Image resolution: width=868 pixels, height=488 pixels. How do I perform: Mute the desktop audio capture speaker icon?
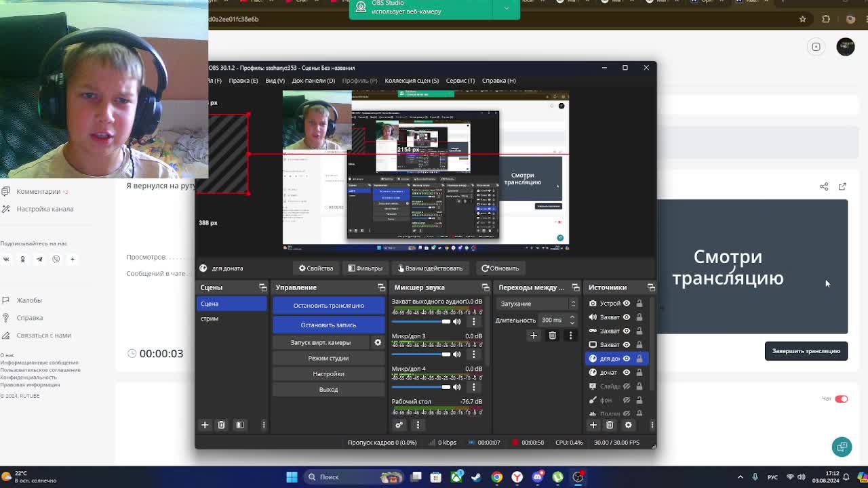tap(456, 321)
